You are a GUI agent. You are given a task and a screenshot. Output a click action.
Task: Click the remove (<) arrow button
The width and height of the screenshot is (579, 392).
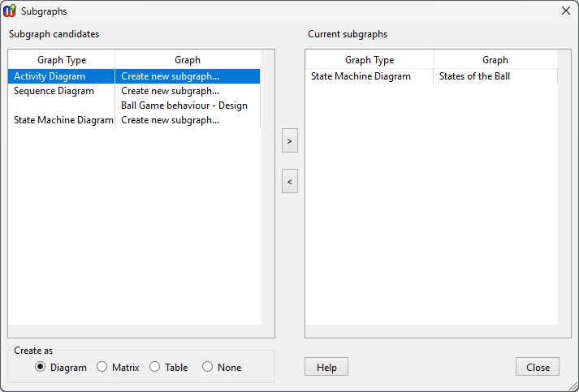click(x=289, y=181)
